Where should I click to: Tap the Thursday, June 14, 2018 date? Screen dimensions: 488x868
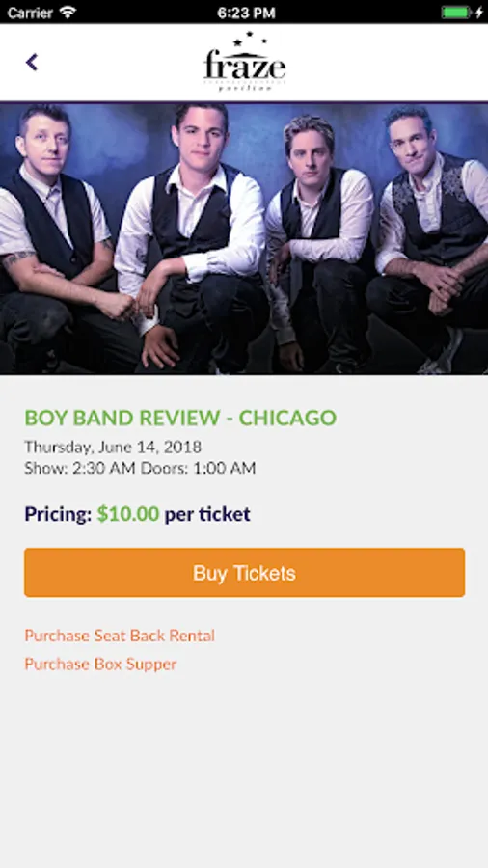(113, 447)
